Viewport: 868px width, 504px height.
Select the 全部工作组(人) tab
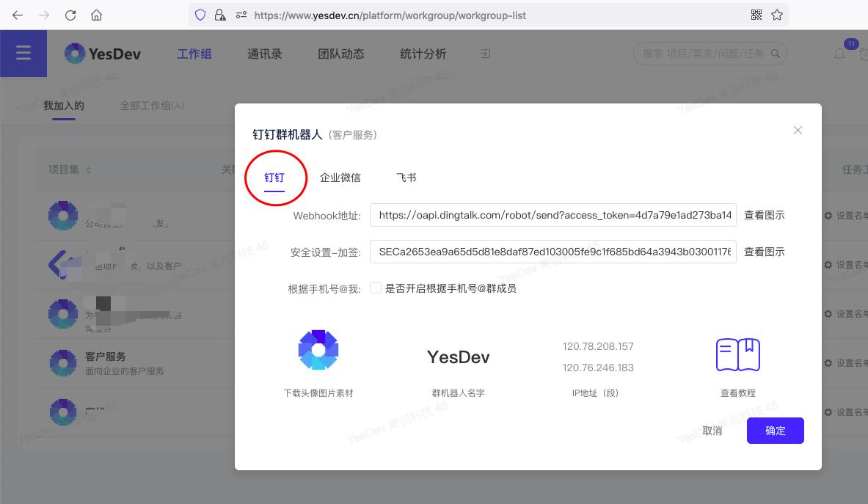[x=152, y=106]
